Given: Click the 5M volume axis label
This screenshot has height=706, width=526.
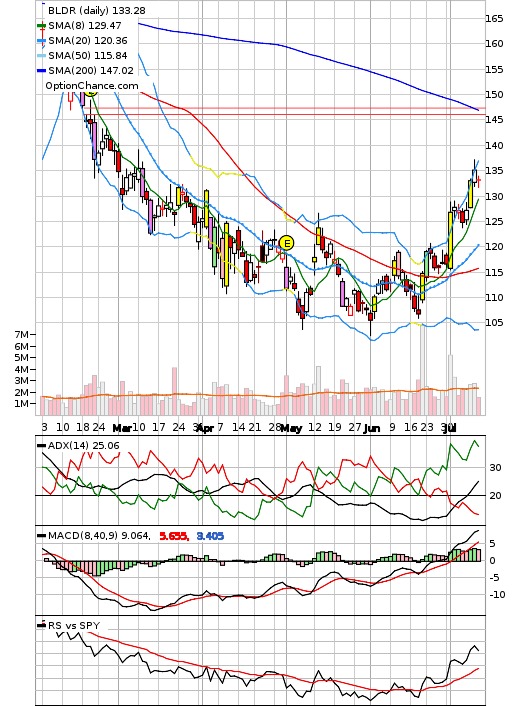Looking at the screenshot, I should point(22,358).
